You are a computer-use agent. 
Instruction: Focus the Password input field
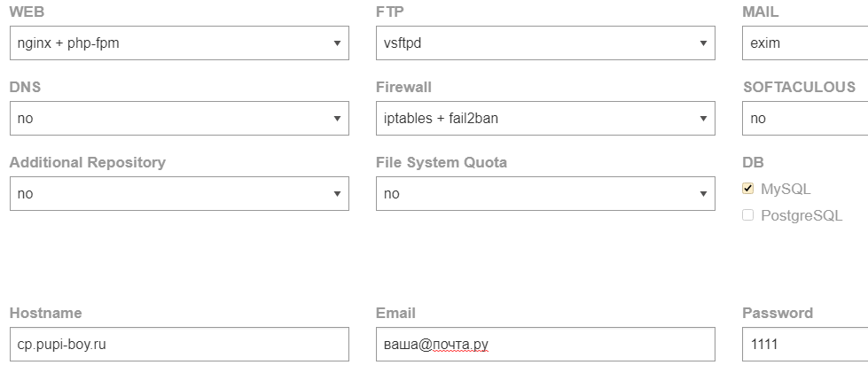(803, 345)
